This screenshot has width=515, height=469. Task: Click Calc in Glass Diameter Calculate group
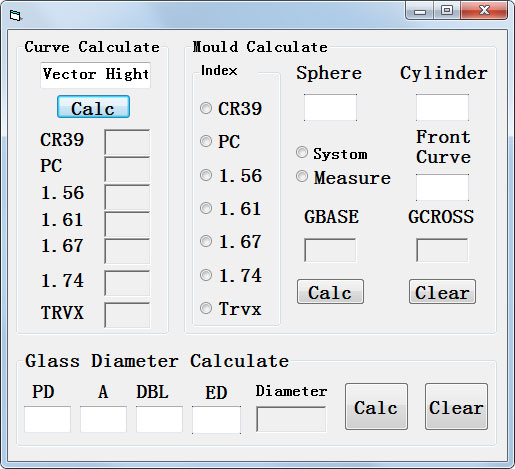tap(376, 406)
